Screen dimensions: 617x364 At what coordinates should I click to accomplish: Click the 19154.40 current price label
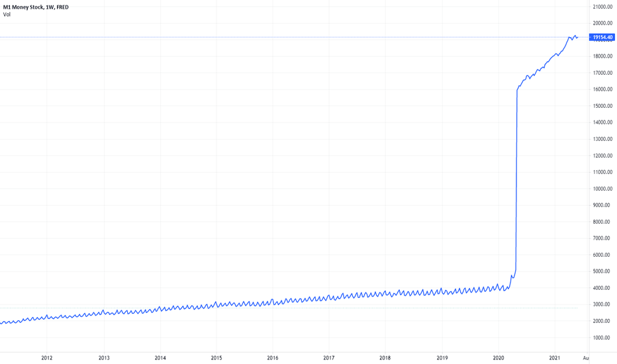(x=602, y=37)
